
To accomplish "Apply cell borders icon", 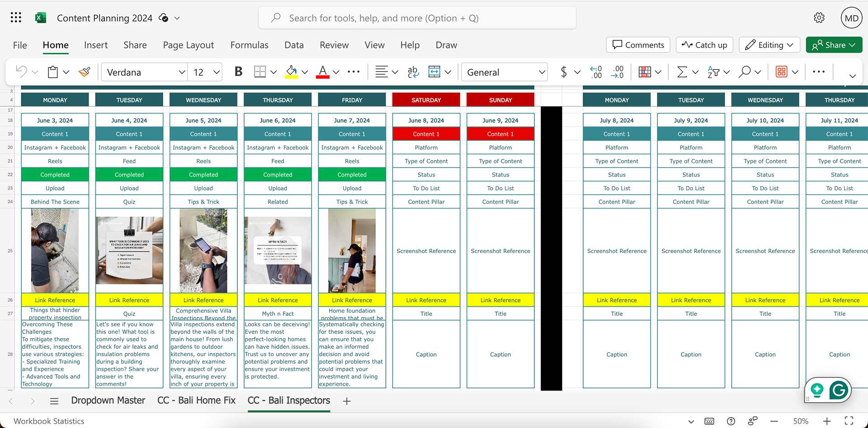I will [260, 72].
